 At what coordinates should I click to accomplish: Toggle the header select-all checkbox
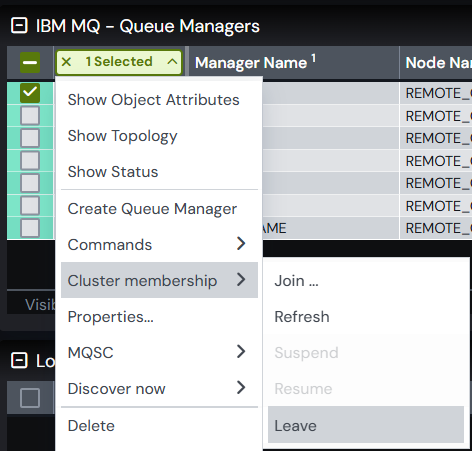pos(30,62)
